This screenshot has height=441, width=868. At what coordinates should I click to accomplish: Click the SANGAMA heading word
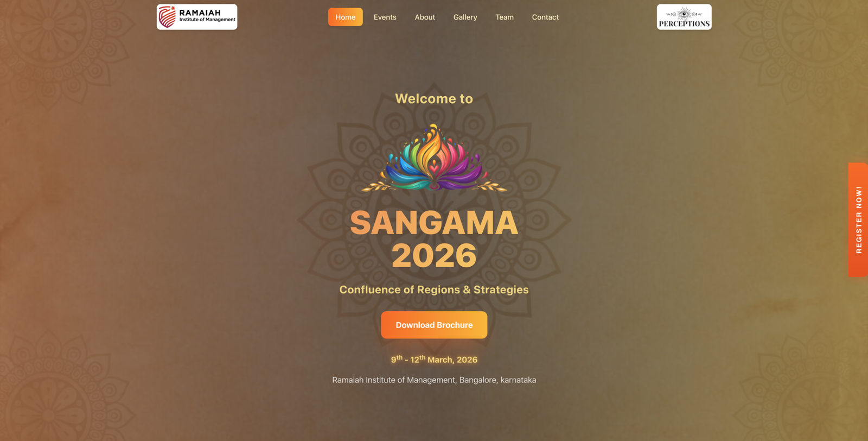(434, 223)
